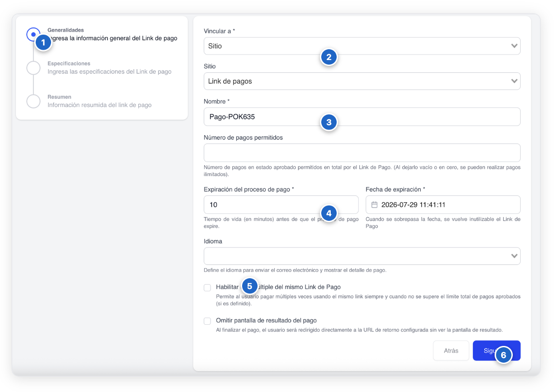Click the "Idioma" field label
The width and height of the screenshot is (554, 392).
tap(213, 241)
